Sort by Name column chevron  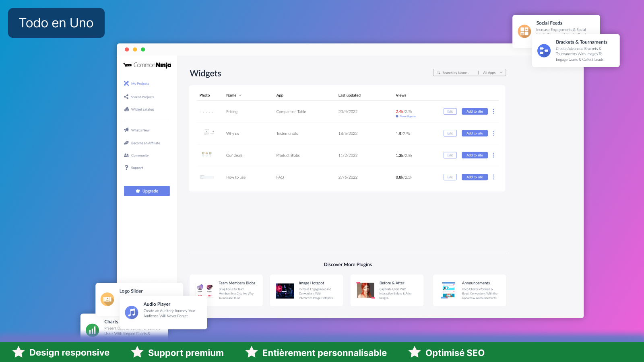[240, 95]
